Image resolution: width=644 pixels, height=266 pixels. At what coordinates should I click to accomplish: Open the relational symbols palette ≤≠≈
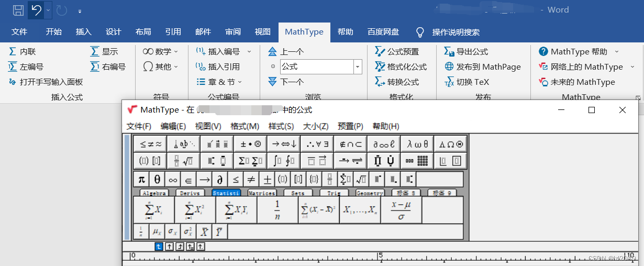(x=150, y=143)
